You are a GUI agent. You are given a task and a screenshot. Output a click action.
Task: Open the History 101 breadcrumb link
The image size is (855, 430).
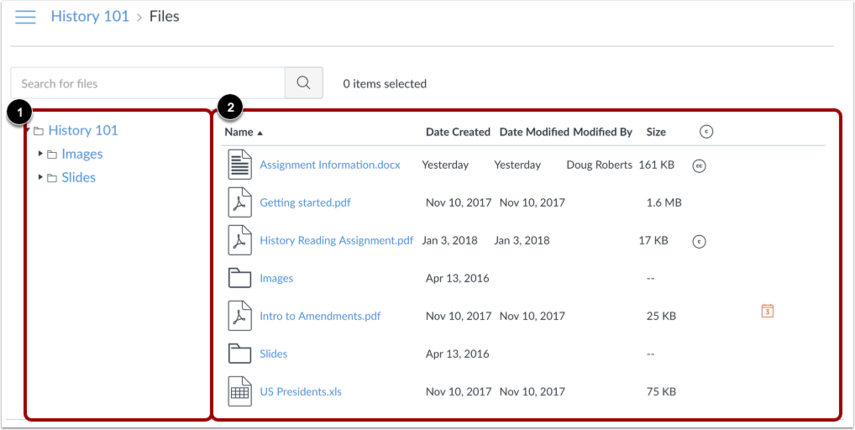[x=90, y=16]
